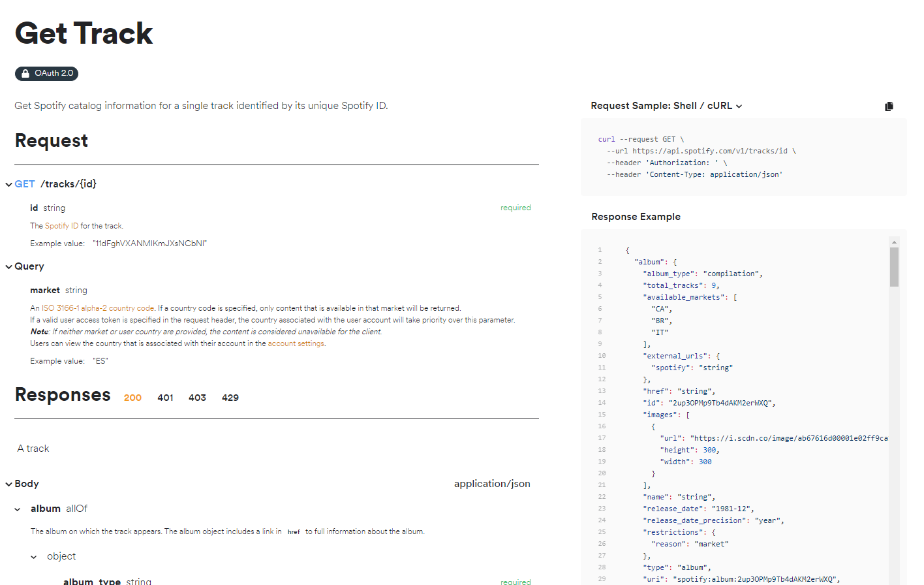Select the 200 response tab
This screenshot has width=924, height=585.
point(132,398)
